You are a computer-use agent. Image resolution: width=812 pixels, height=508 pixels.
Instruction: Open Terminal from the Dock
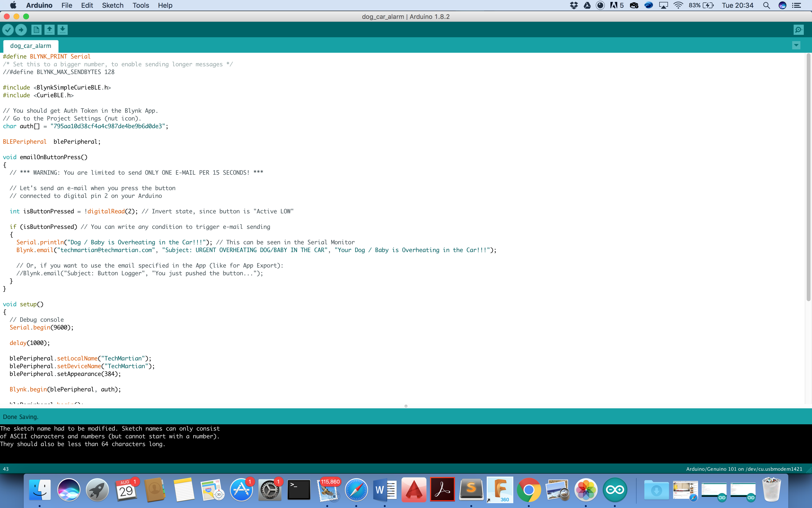(299, 490)
